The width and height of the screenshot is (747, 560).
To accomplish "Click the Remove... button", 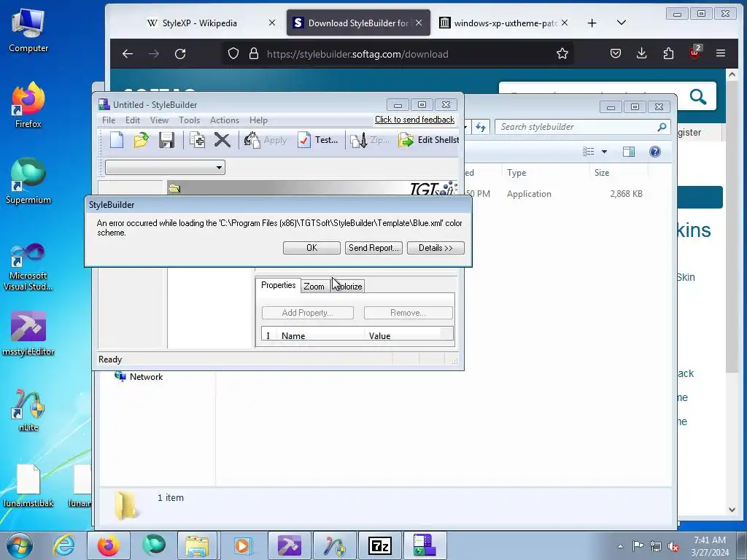I will 408,313.
